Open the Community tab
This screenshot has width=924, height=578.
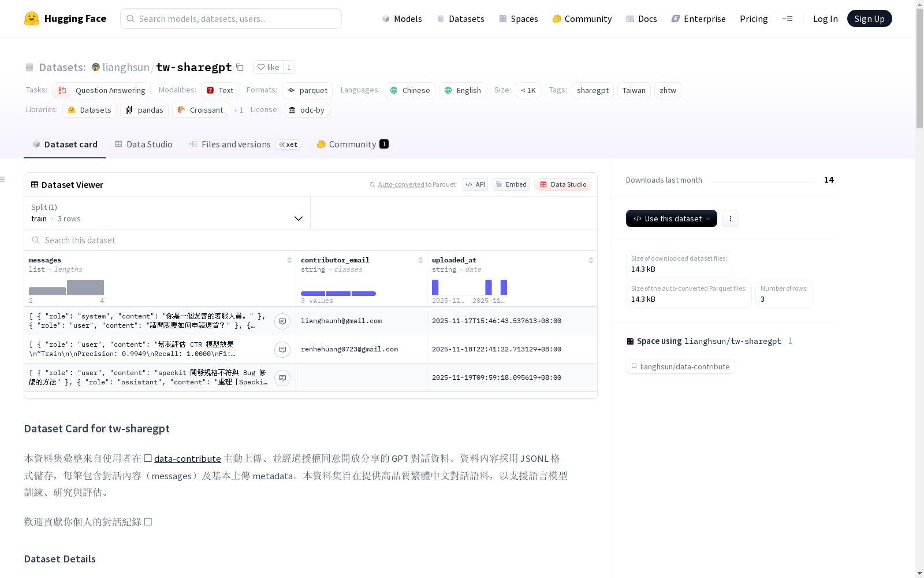click(x=352, y=144)
